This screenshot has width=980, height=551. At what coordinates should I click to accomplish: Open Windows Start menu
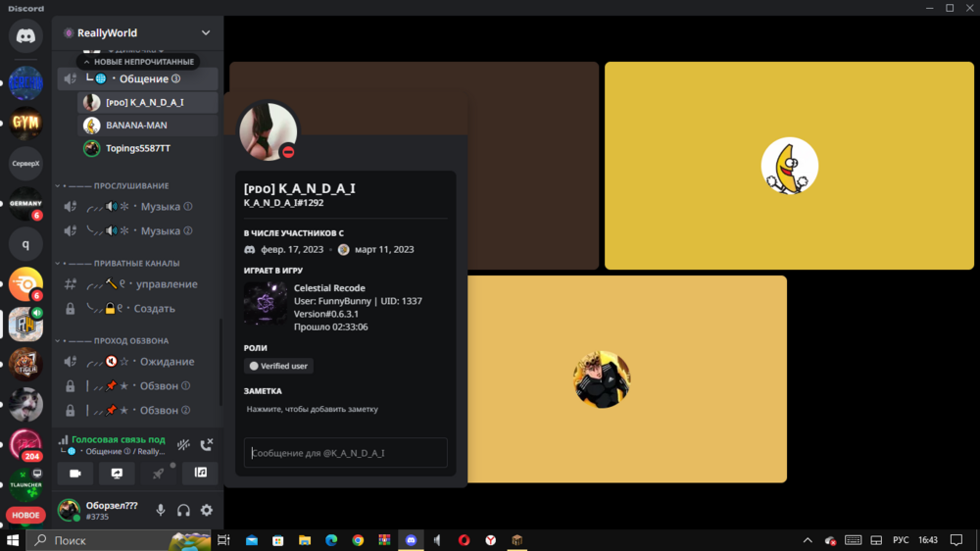pyautogui.click(x=13, y=540)
